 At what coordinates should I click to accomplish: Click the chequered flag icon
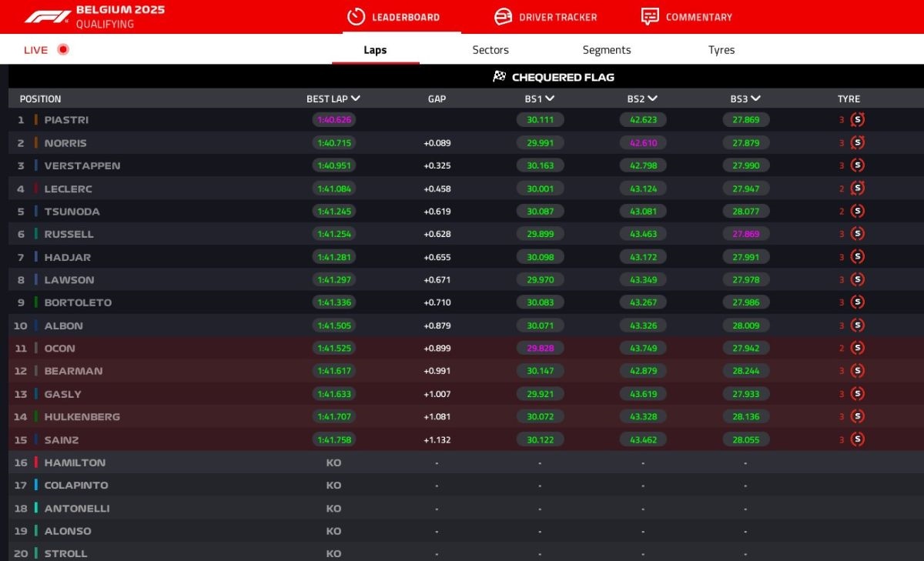[500, 77]
